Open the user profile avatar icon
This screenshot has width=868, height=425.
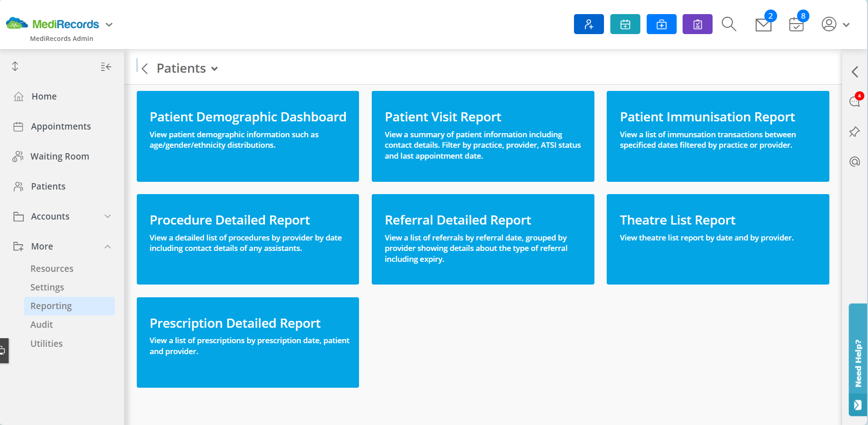click(829, 24)
